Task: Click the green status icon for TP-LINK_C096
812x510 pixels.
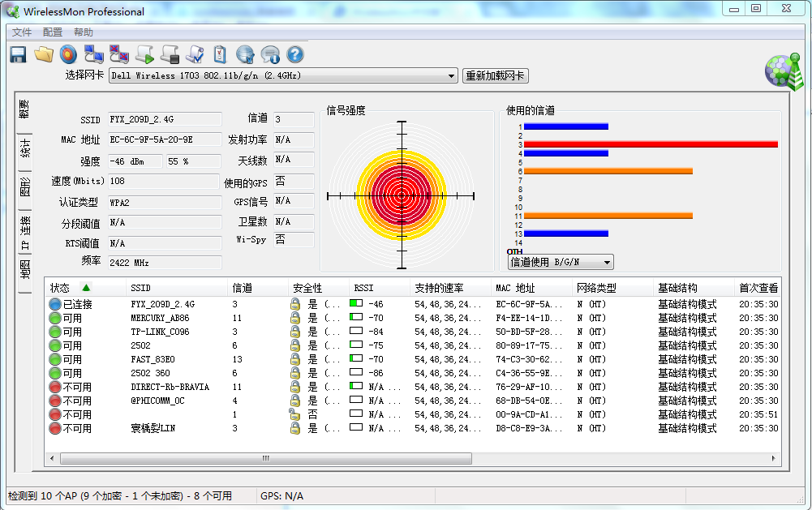Action: pos(55,332)
